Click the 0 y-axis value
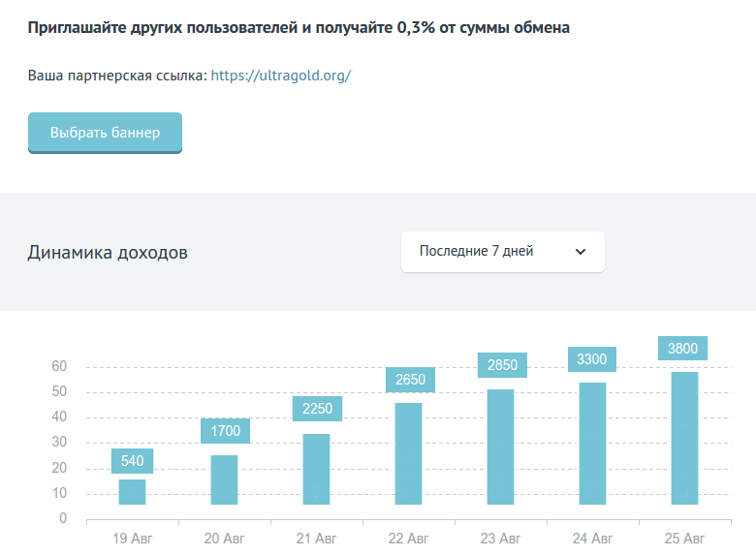The width and height of the screenshot is (756, 556). coord(63,518)
